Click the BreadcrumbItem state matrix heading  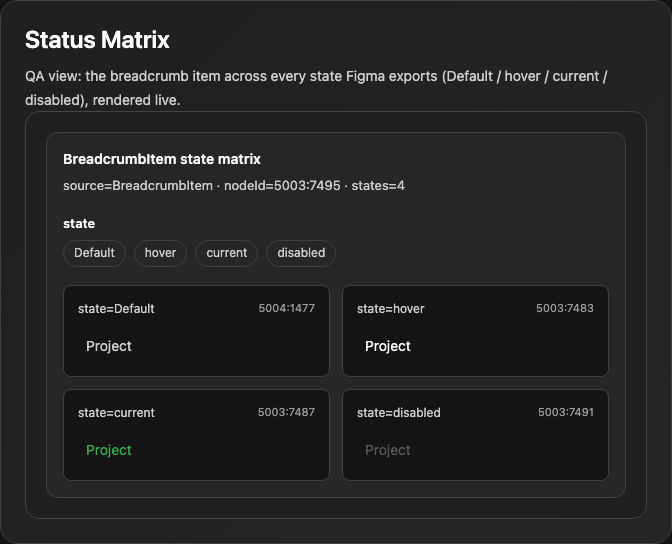(x=162, y=159)
